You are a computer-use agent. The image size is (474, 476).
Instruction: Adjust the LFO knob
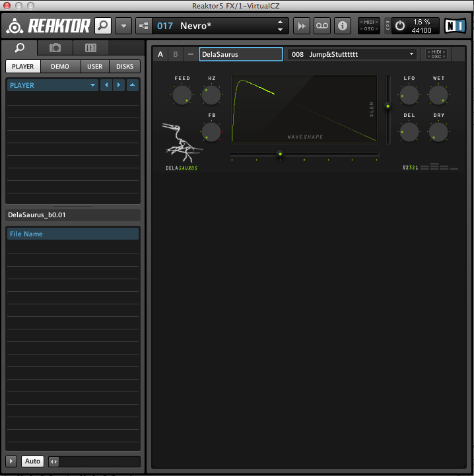(409, 95)
